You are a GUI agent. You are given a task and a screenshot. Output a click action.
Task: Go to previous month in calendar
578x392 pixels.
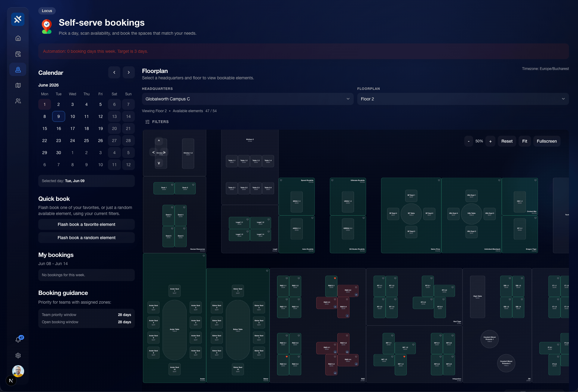pyautogui.click(x=114, y=72)
